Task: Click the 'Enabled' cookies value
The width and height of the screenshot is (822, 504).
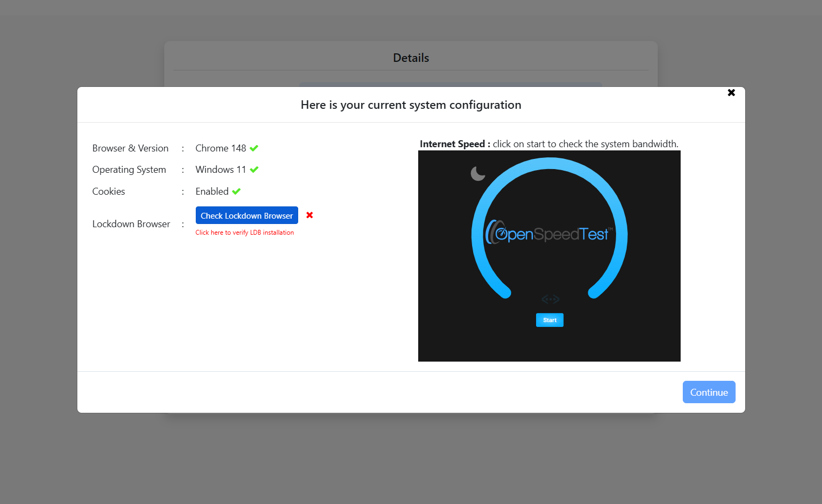Action: tap(212, 191)
